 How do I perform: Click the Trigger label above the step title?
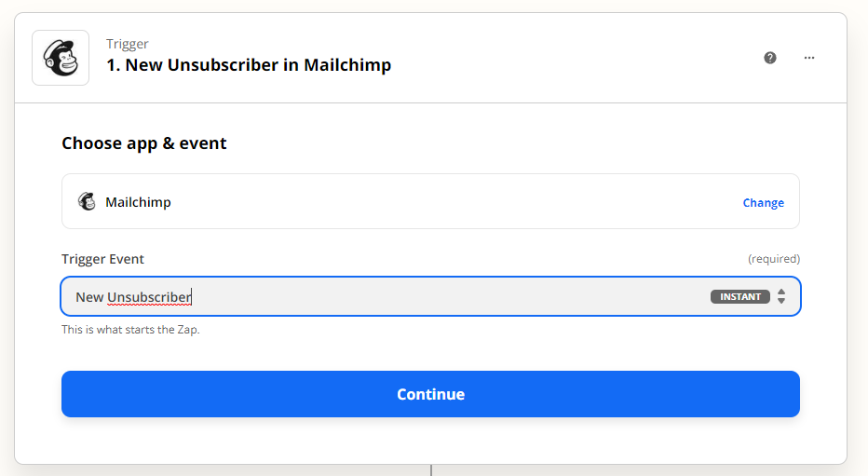point(128,44)
